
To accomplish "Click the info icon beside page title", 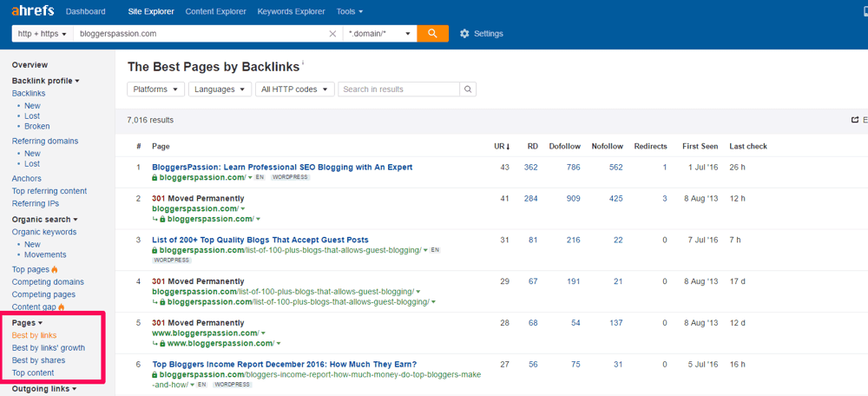I will (x=303, y=63).
